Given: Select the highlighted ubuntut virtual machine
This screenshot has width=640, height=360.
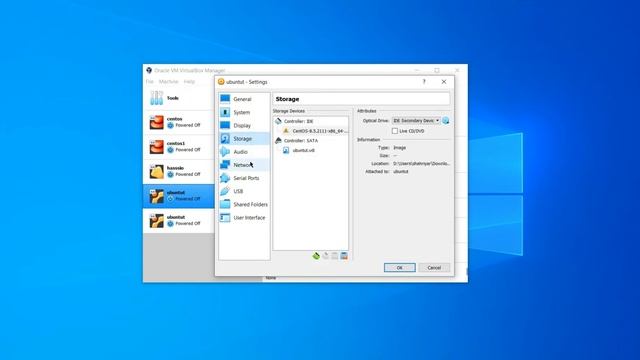Looking at the screenshot, I should pos(178,196).
